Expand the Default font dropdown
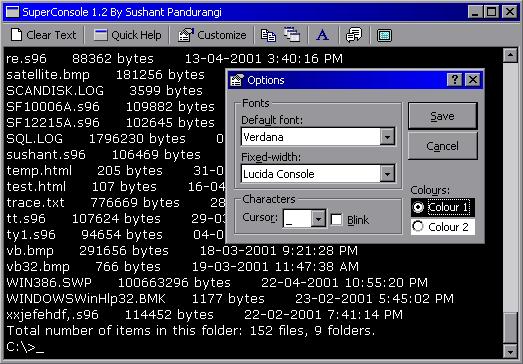523x364 pixels. [387, 137]
